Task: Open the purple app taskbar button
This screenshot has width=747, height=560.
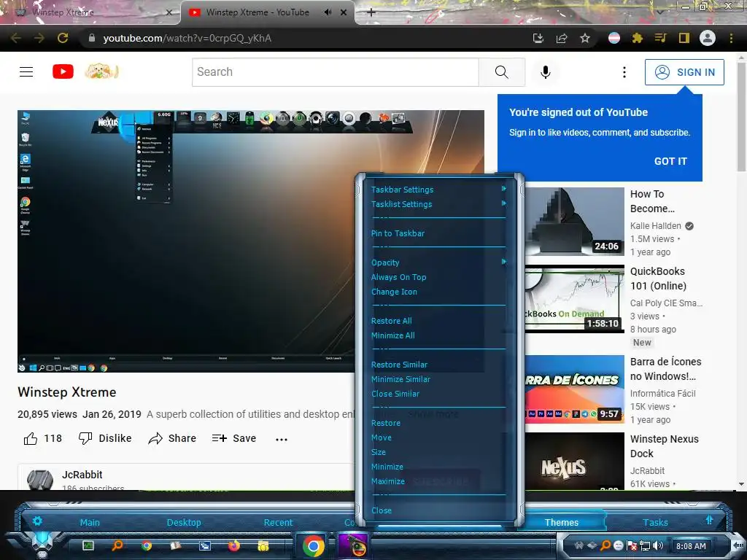Action: 353,545
